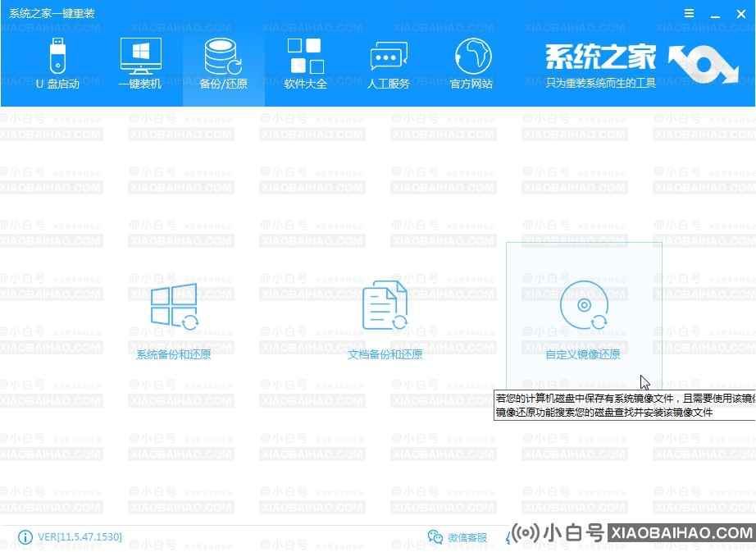The width and height of the screenshot is (756, 552).
Task: Click the 官方网站 tab label
Action: pos(471,84)
